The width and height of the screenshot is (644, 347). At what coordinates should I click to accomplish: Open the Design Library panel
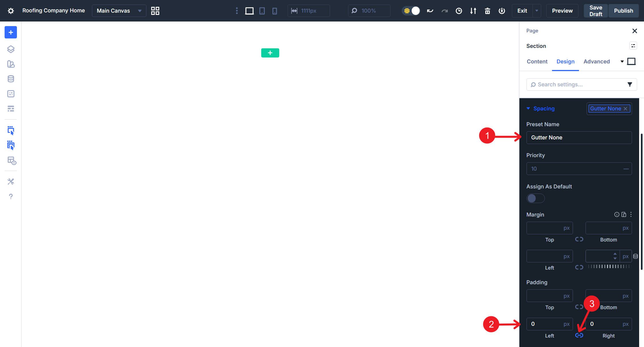click(x=10, y=64)
